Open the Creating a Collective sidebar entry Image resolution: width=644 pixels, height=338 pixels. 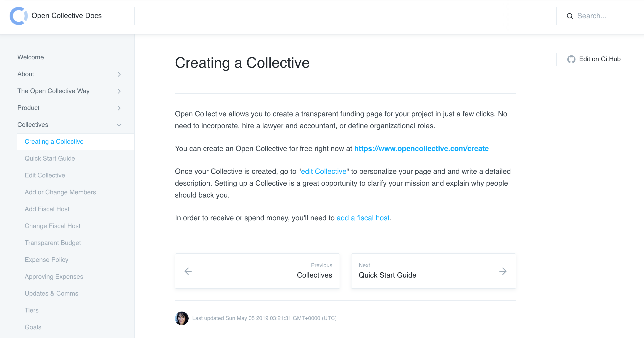(x=54, y=142)
